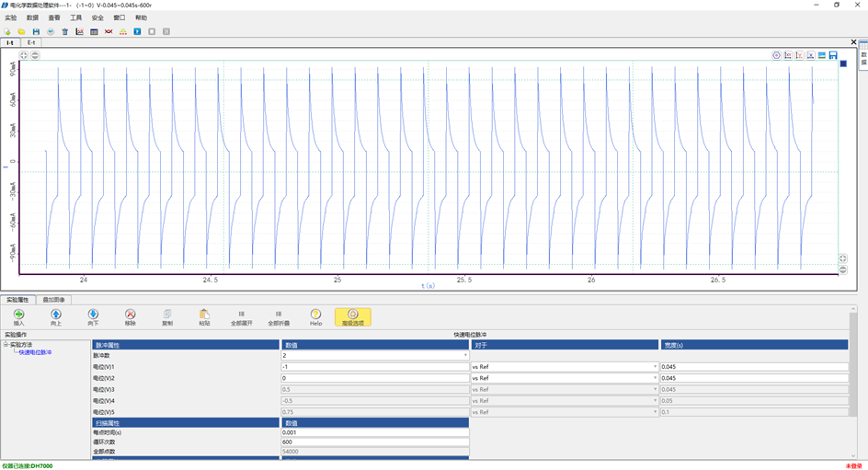The width and height of the screenshot is (868, 470).
Task: Open the 数据 menu
Action: 33,17
